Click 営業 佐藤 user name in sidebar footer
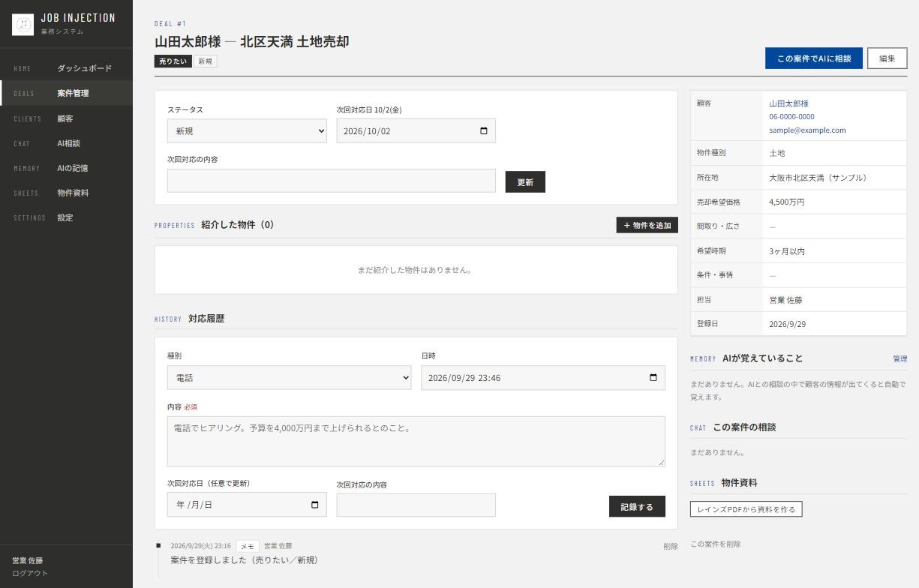The width and height of the screenshot is (919, 588). [x=28, y=561]
